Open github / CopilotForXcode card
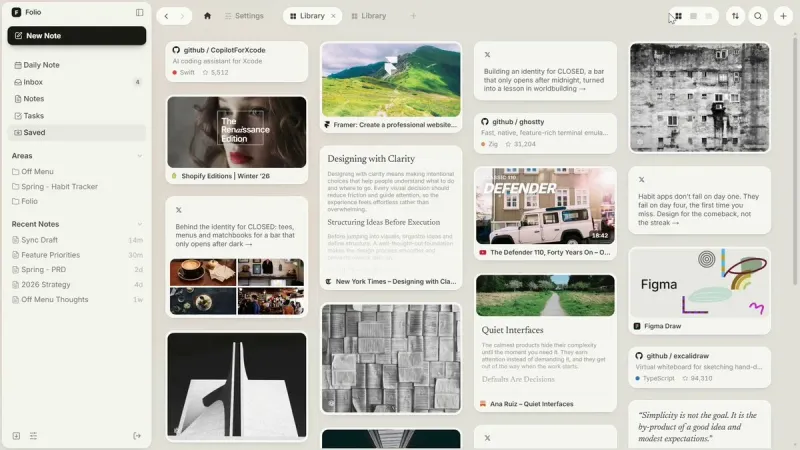The height and width of the screenshot is (450, 800). 237,61
